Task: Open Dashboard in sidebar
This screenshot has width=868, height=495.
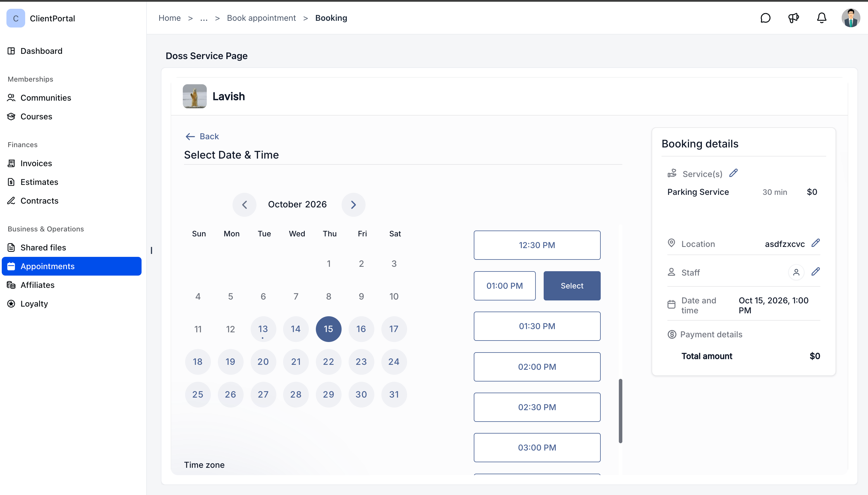Action: pyautogui.click(x=72, y=51)
